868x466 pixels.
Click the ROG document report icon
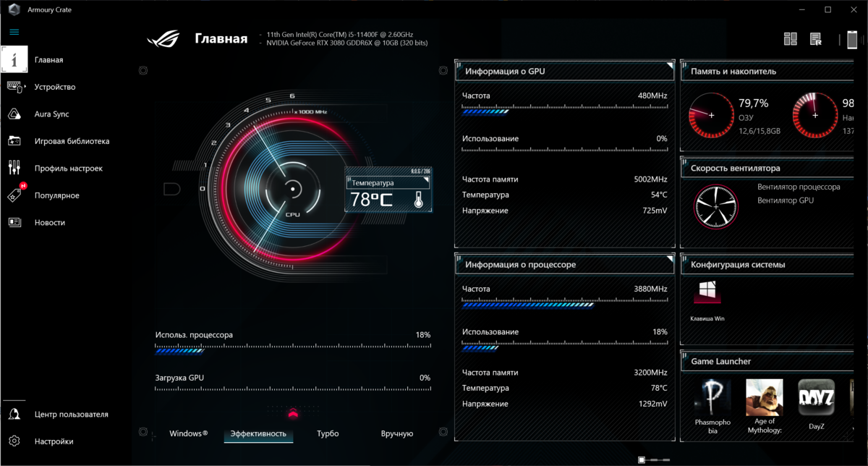coord(816,39)
